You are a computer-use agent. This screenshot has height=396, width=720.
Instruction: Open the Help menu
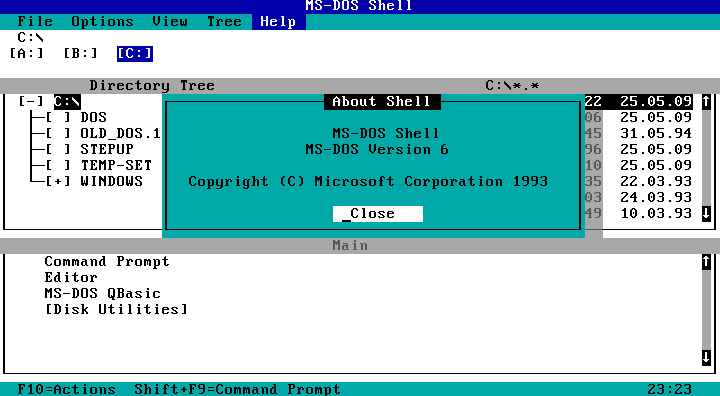tap(278, 22)
